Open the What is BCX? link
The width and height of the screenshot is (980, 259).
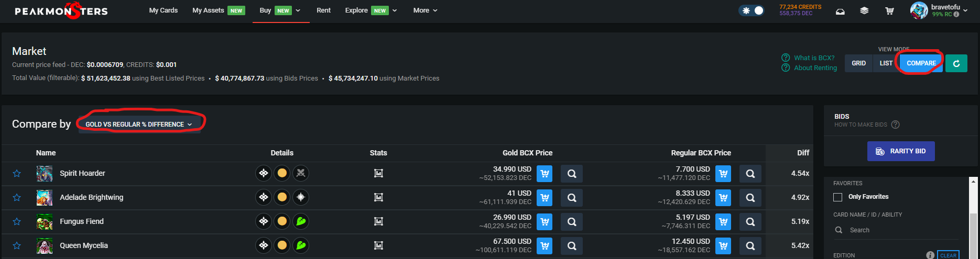tap(814, 58)
